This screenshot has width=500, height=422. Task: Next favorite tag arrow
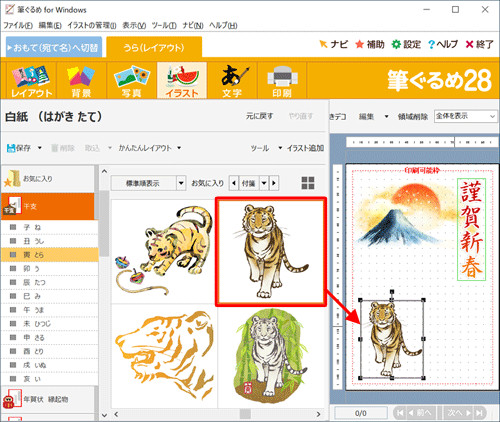(x=274, y=183)
